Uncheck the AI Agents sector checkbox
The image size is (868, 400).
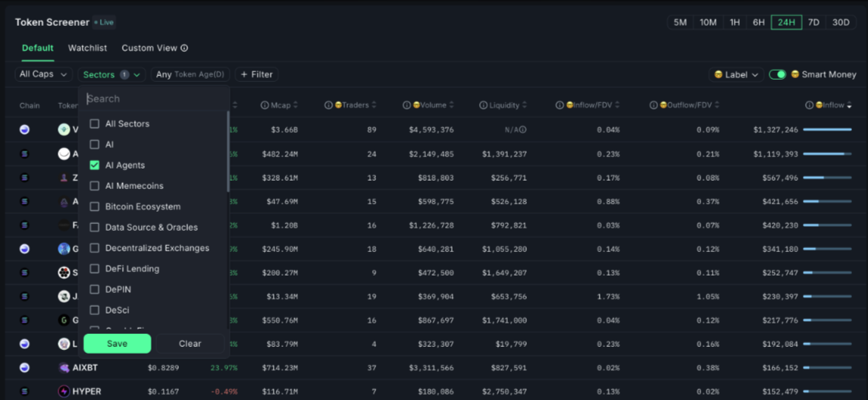[95, 165]
